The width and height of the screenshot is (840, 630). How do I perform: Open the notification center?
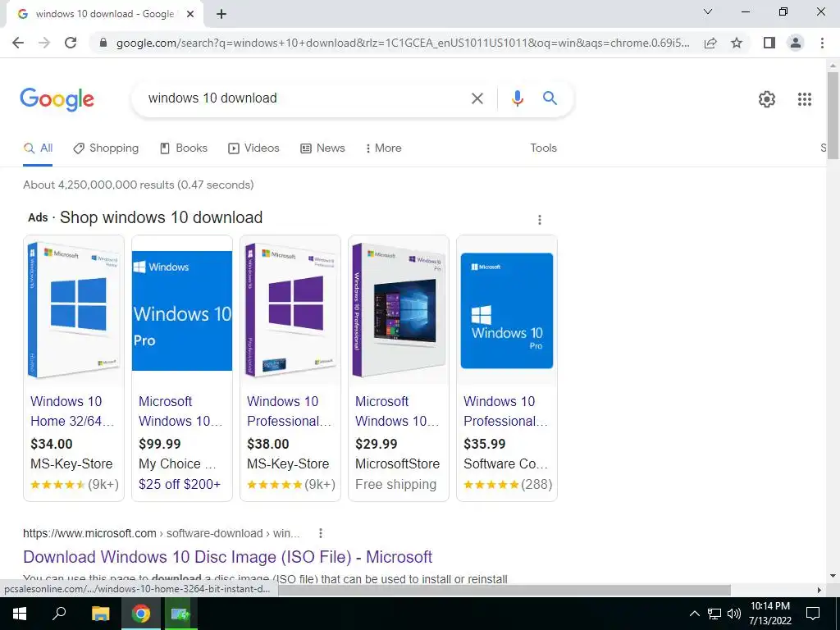click(813, 614)
